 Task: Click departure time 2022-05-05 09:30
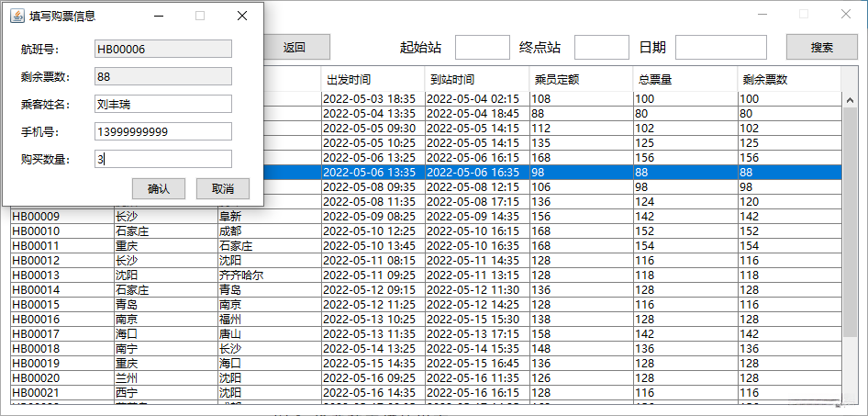(373, 128)
